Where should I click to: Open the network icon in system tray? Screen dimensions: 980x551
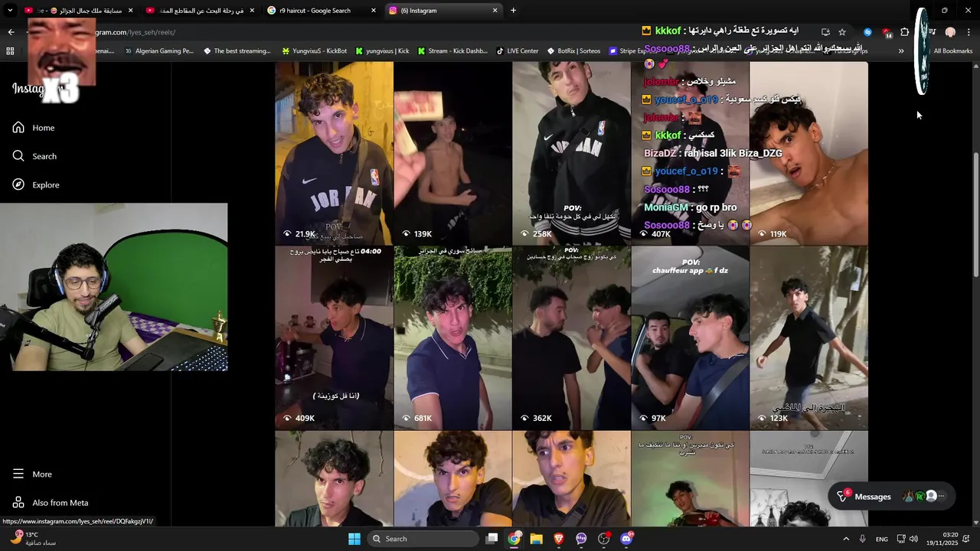pos(901,539)
